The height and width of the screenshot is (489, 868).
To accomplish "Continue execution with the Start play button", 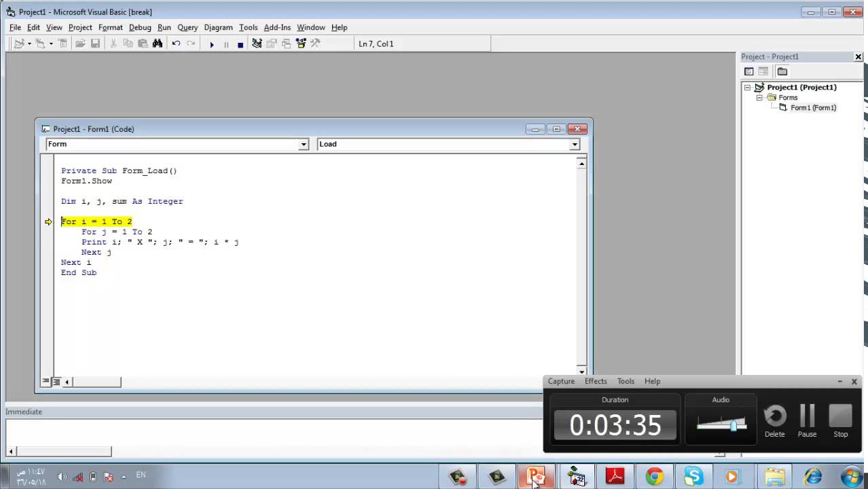I will (x=211, y=44).
